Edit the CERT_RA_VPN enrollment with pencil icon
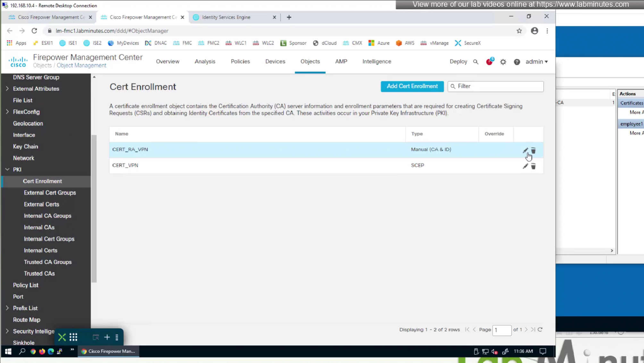Image resolution: width=644 pixels, height=363 pixels. [525, 150]
